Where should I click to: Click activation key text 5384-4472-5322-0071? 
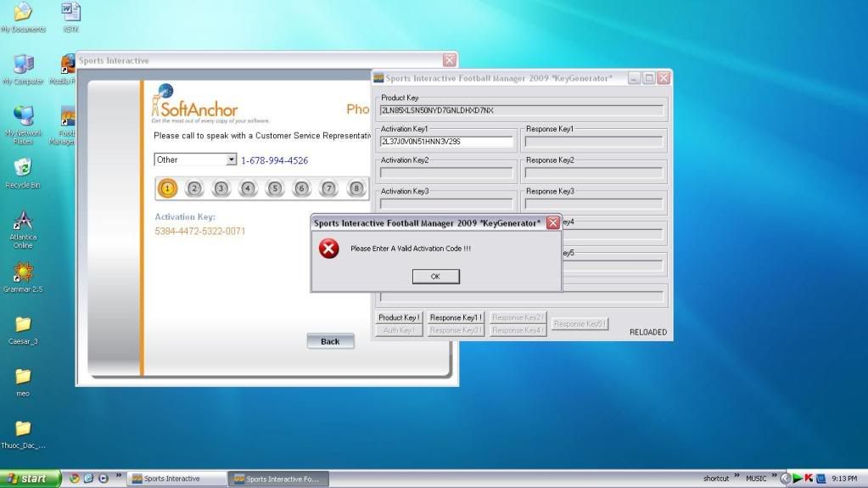[200, 231]
